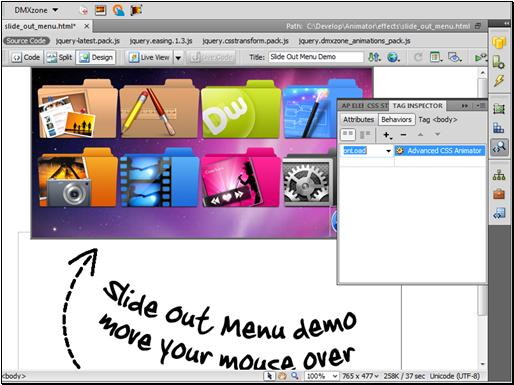The width and height of the screenshot is (514, 385).
Task: Click the blue film strip folder icon
Action: 159,178
